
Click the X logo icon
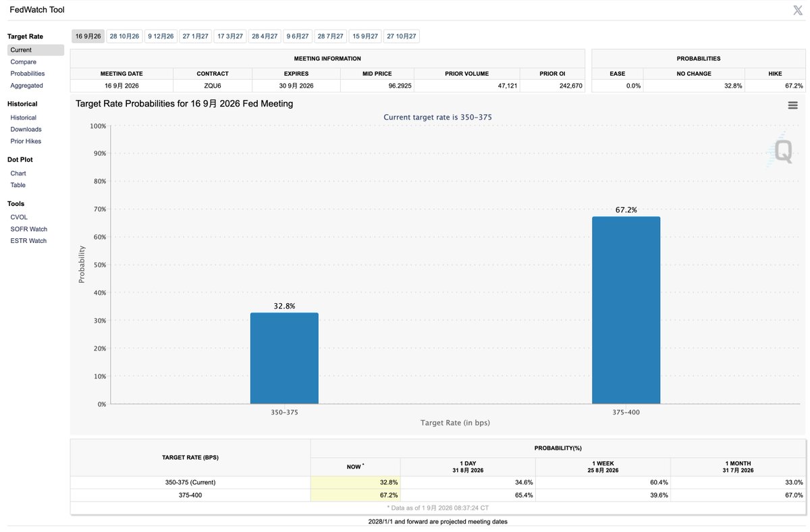coord(797,9)
